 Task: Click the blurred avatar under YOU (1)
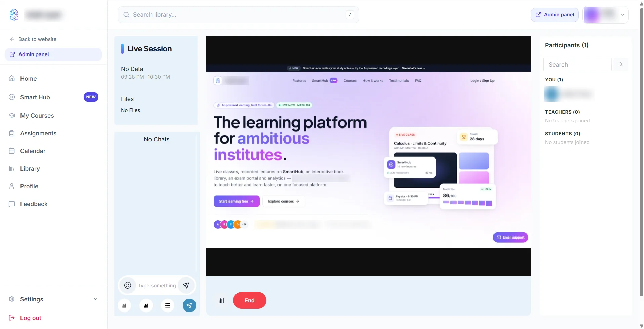click(551, 94)
